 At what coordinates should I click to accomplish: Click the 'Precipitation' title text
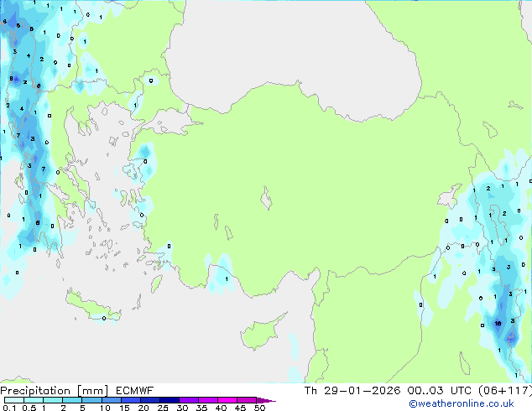click(x=35, y=391)
